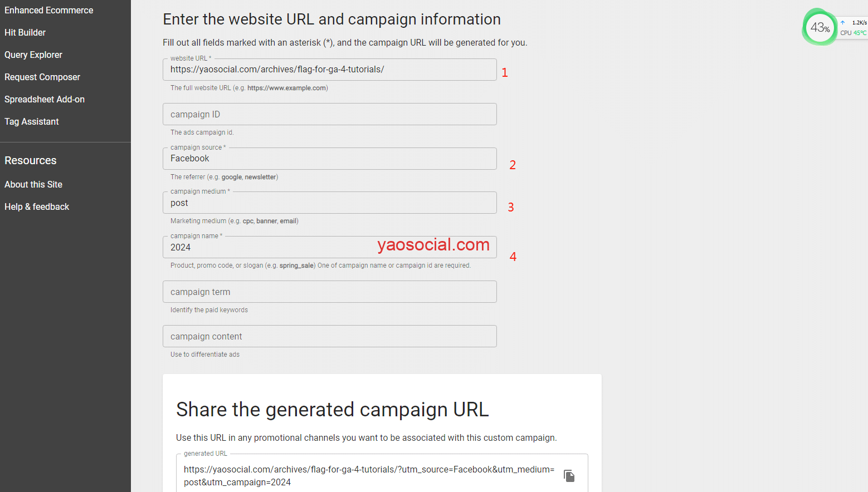Click the Resources sidebar heading

[31, 161]
